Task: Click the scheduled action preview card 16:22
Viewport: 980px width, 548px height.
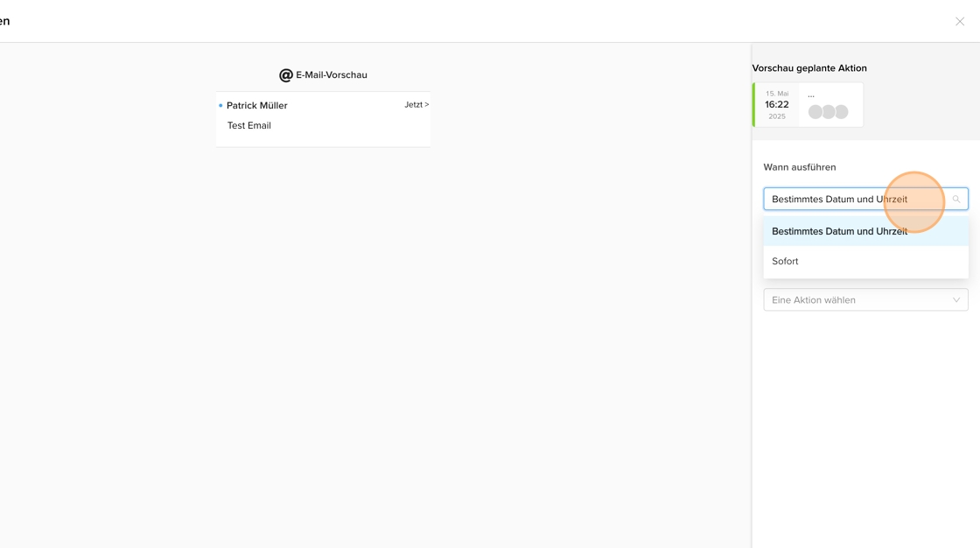Action: pos(808,104)
